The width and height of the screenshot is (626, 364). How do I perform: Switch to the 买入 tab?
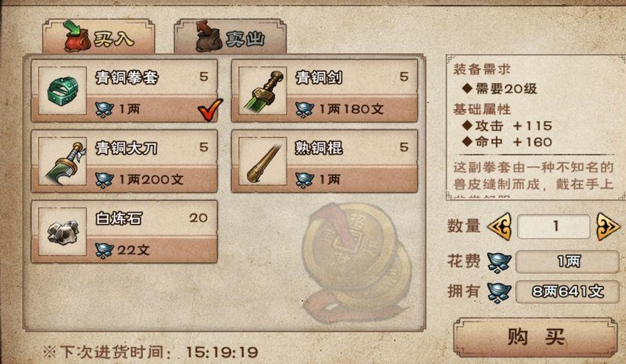click(99, 36)
